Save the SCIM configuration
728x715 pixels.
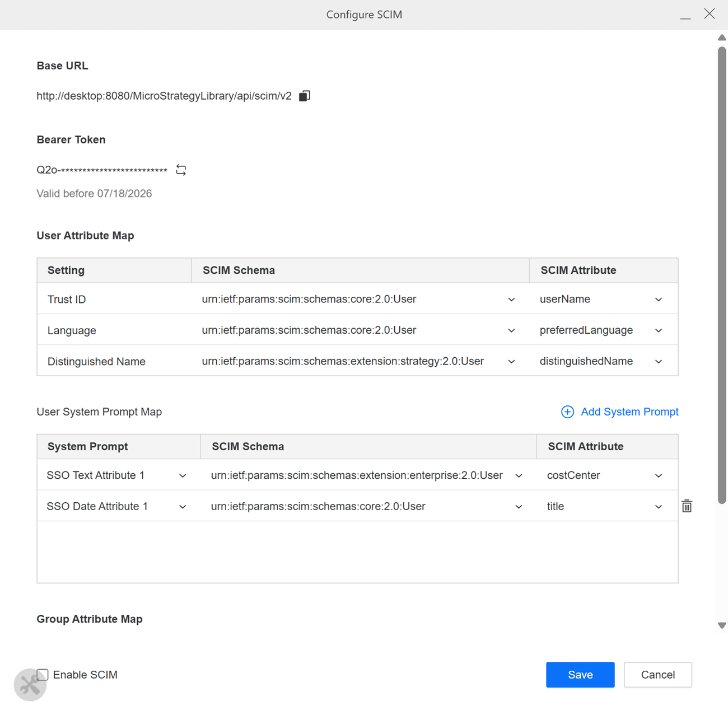(580, 675)
